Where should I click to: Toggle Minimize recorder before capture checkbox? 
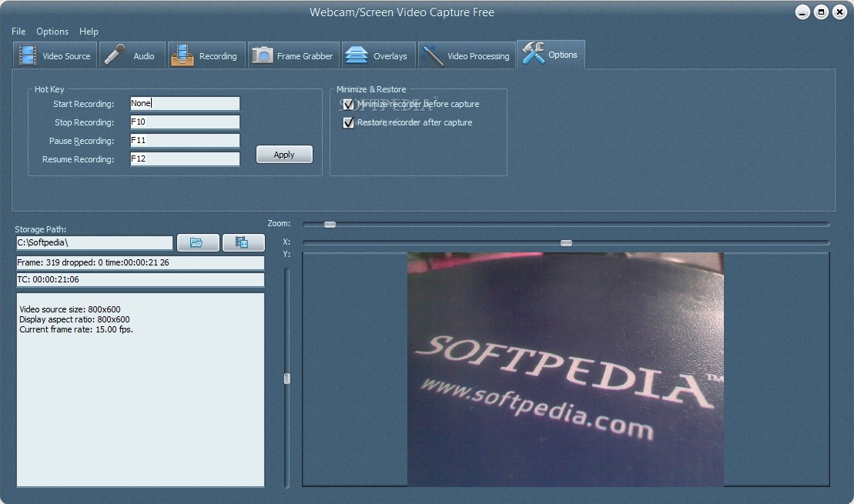[349, 104]
